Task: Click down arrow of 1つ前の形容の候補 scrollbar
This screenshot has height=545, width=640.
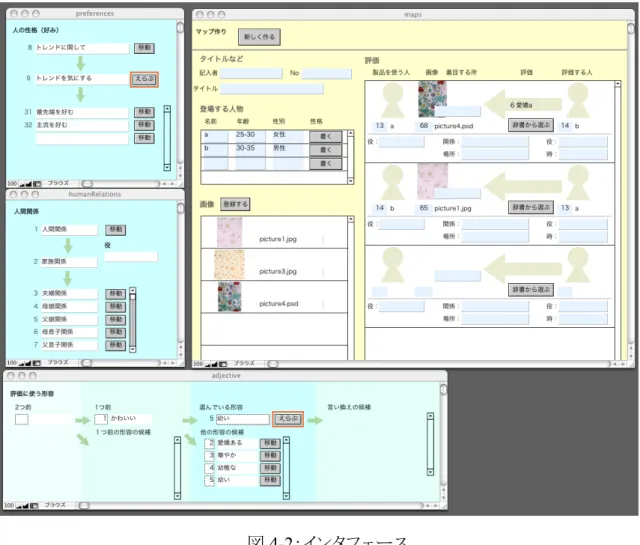Action: 177,496
